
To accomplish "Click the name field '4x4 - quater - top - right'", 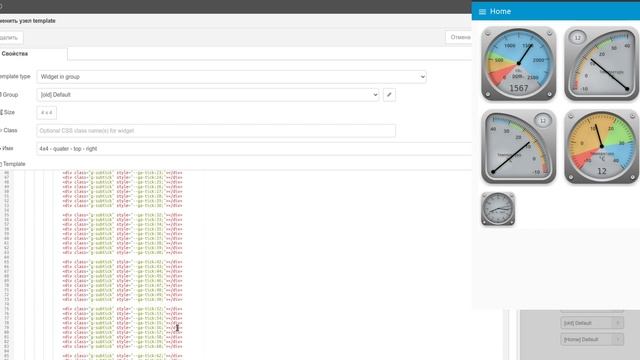I will tap(254, 149).
